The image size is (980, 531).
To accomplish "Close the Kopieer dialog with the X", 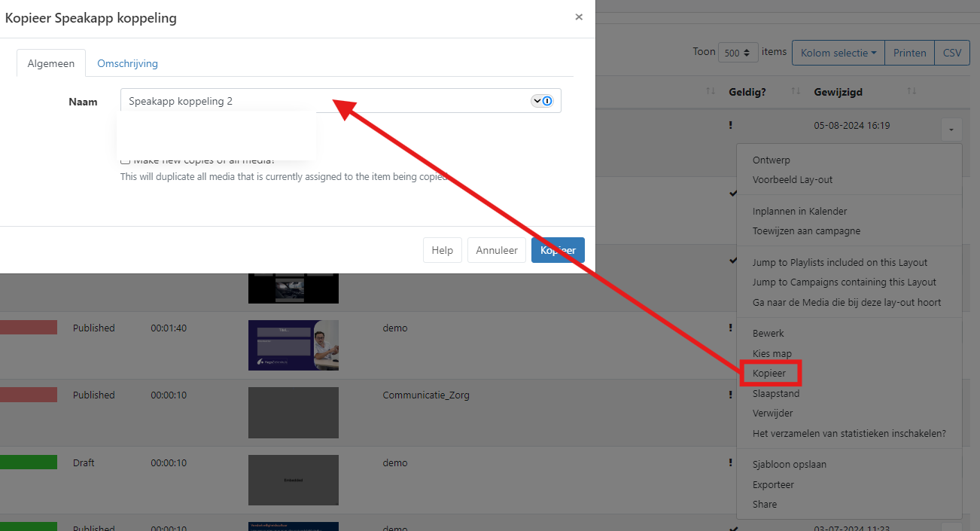I will (x=579, y=17).
